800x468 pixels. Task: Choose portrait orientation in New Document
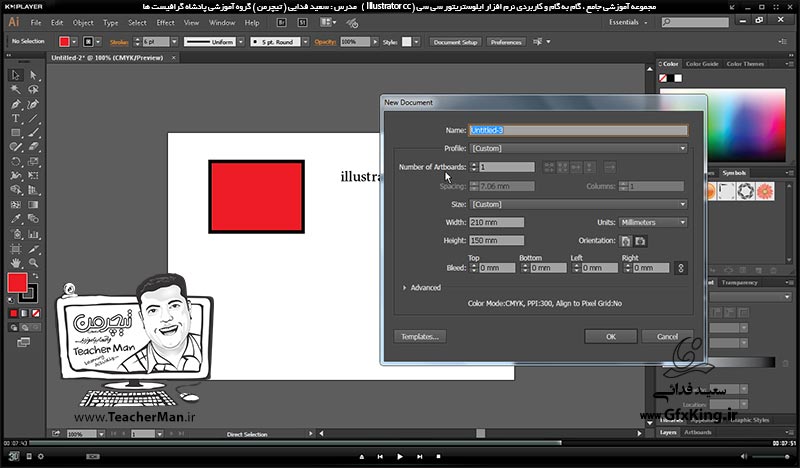point(626,241)
